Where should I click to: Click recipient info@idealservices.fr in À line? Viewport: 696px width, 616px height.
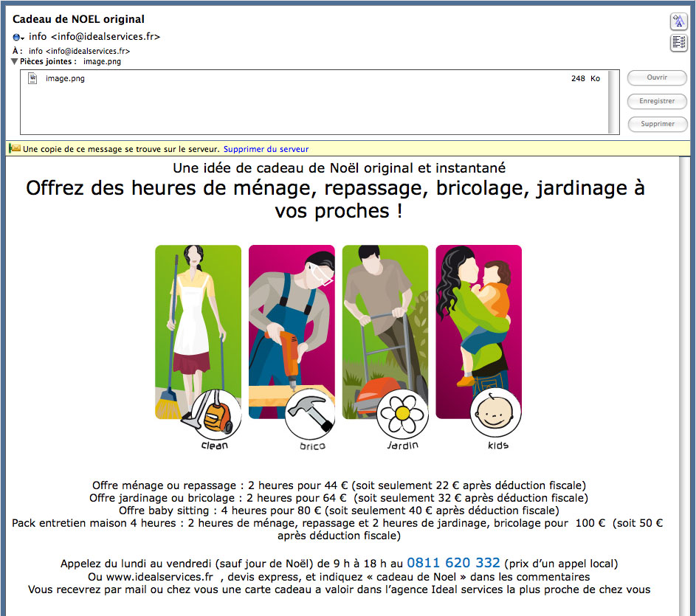(88, 51)
